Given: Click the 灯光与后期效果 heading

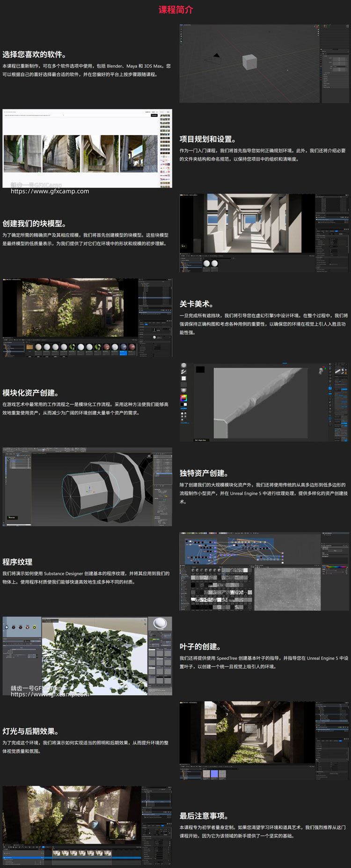Looking at the screenshot, I should (x=31, y=731).
